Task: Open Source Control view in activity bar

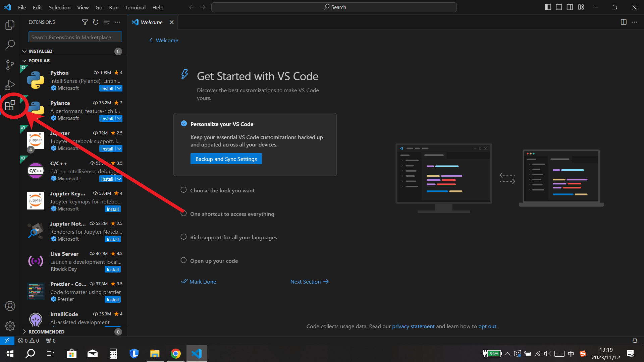Action: coord(10,65)
